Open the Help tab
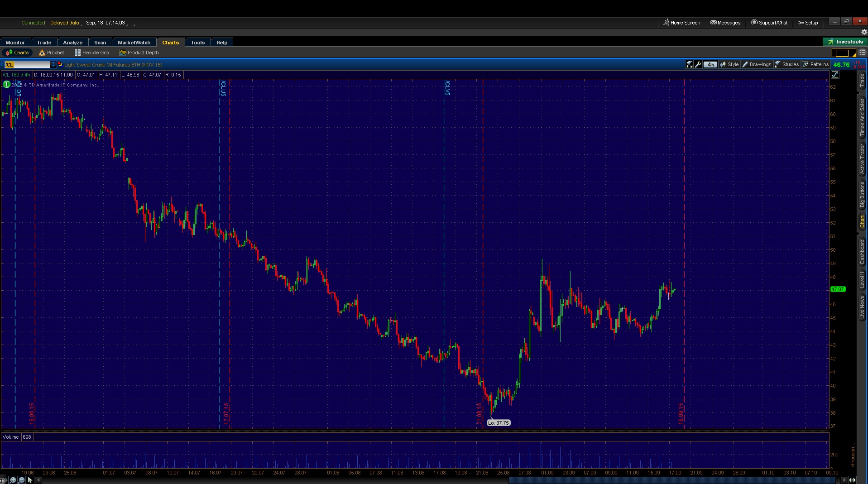This screenshot has width=868, height=484. [222, 43]
